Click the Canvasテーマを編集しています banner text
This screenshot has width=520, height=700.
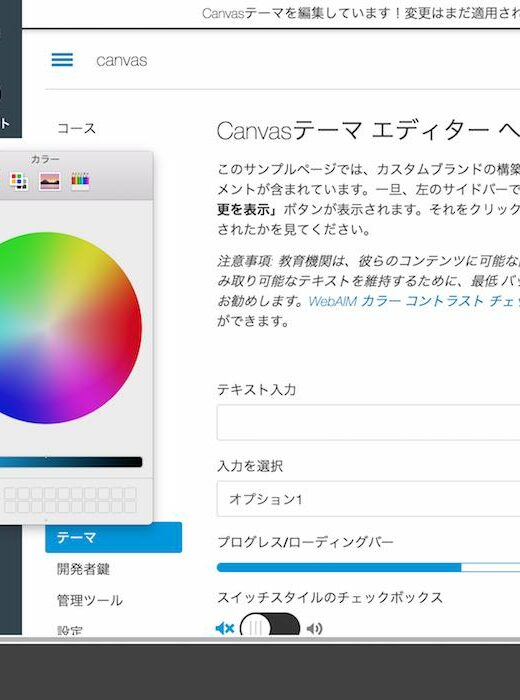[x=361, y=13]
